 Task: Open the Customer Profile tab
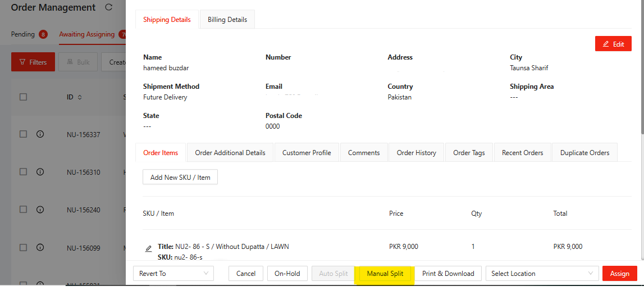click(307, 153)
